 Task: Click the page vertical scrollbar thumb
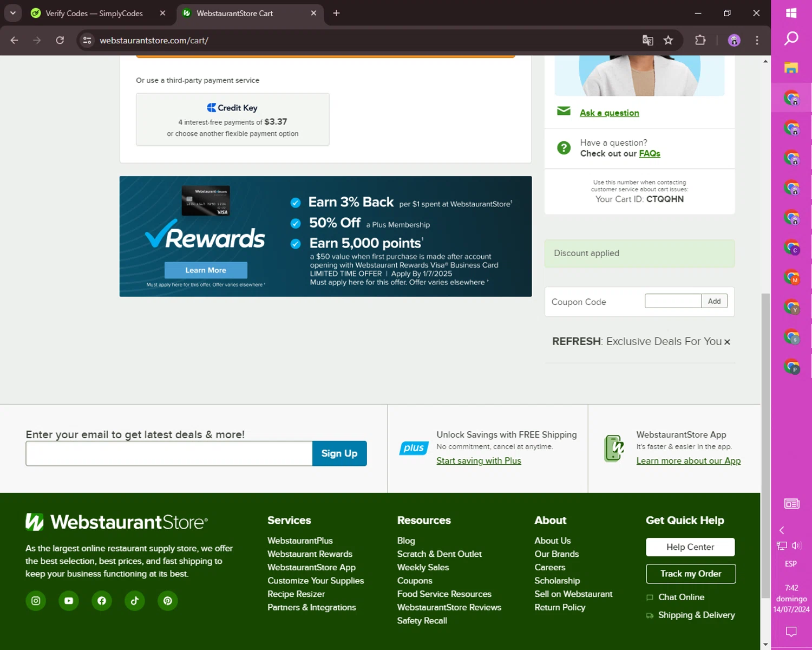point(765,445)
